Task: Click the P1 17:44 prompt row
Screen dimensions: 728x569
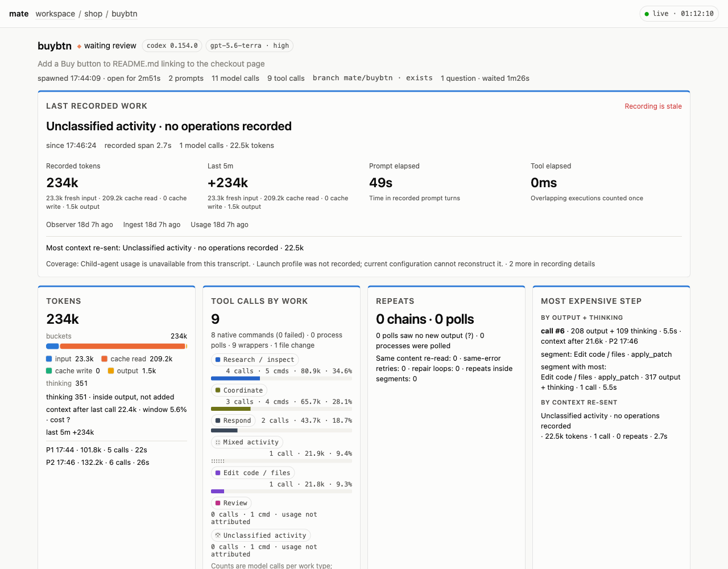Action: (x=97, y=450)
